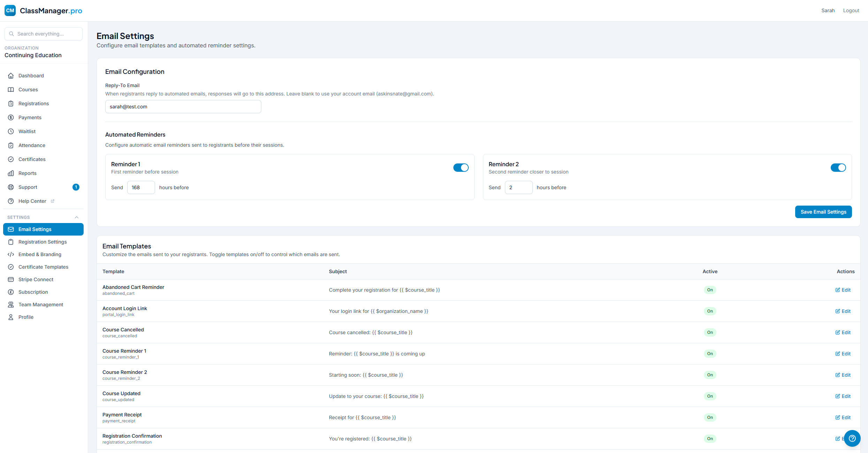Collapse the Settings section chevron
Image resolution: width=868 pixels, height=453 pixels.
pos(77,217)
